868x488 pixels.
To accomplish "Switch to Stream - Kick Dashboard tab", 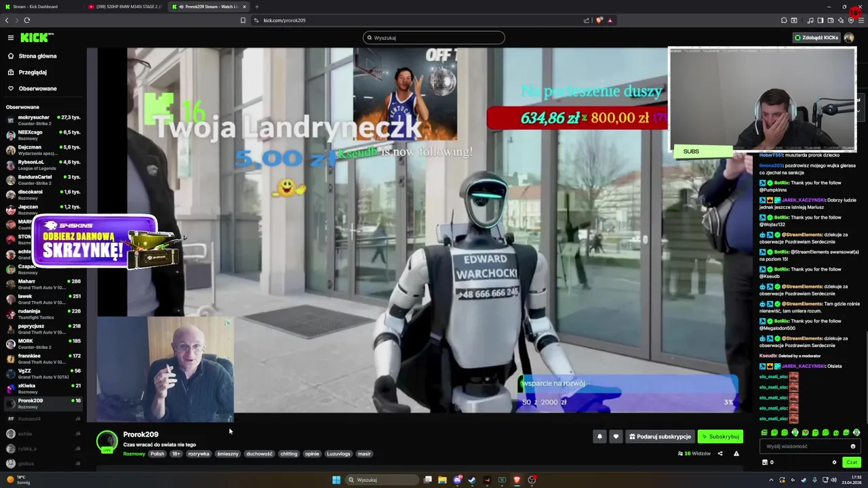I will tap(41, 7).
